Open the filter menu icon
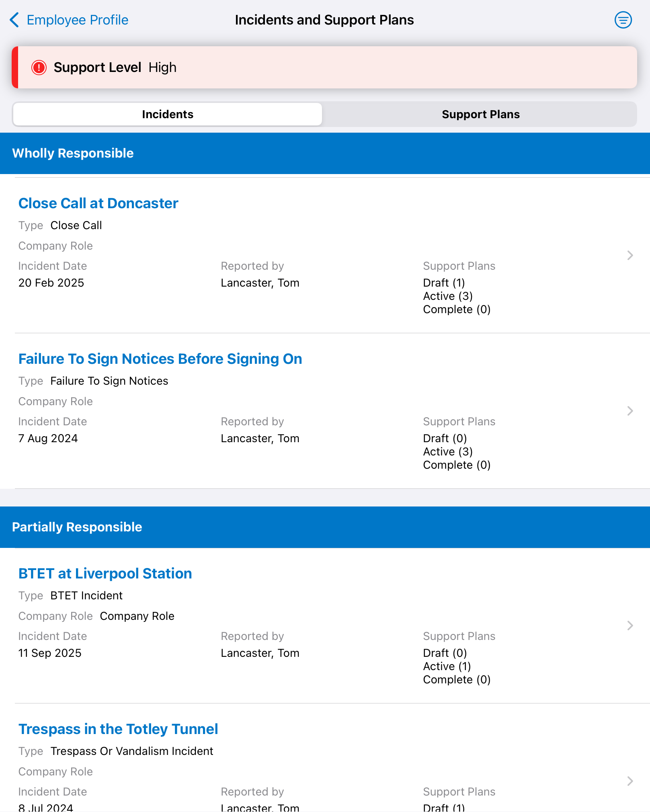The width and height of the screenshot is (650, 812). click(x=623, y=20)
